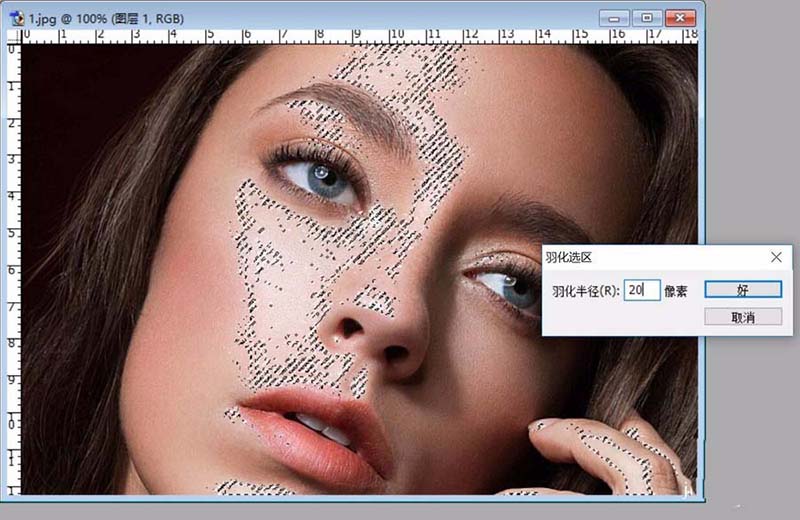This screenshot has width=800, height=520.
Task: Click the 像素 unit label
Action: click(677, 290)
